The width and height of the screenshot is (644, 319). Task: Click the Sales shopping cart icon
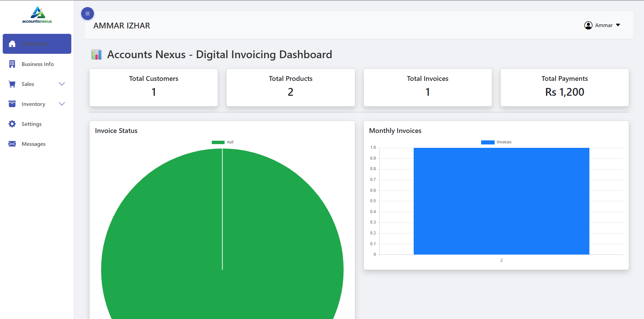coord(12,84)
